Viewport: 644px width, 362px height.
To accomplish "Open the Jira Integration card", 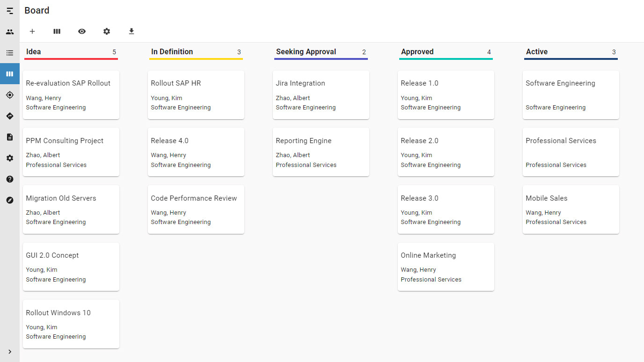I will (321, 95).
